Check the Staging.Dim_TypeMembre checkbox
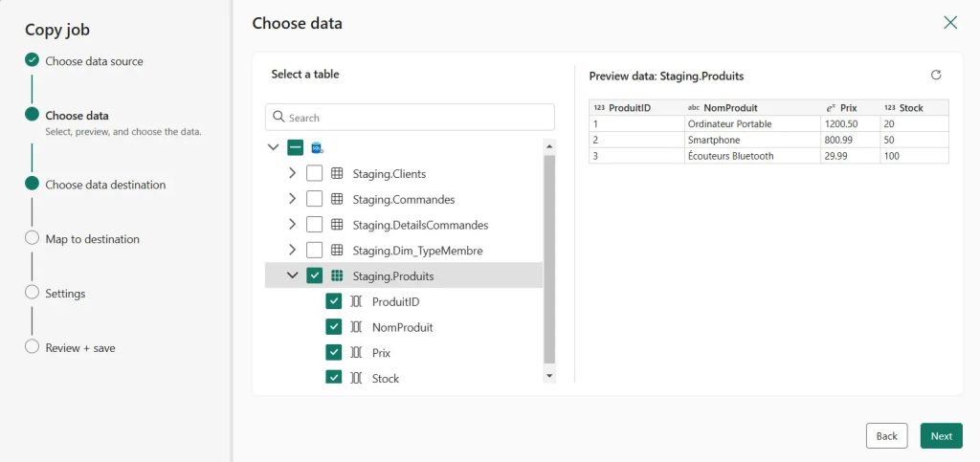Viewport: 980px width, 462px height. tap(314, 251)
